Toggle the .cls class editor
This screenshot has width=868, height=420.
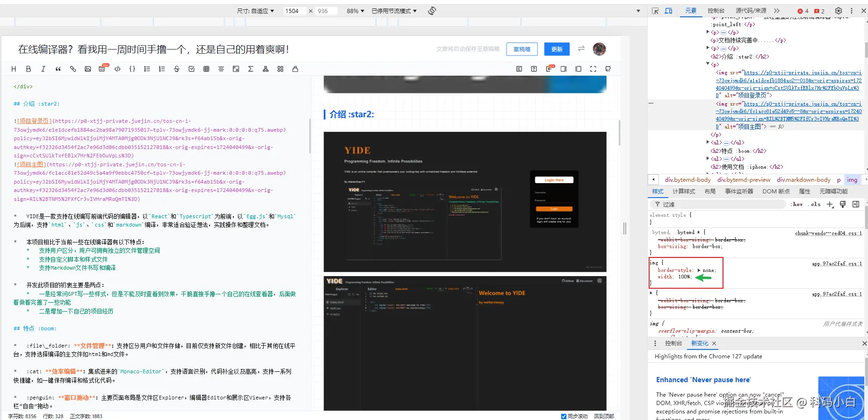click(814, 204)
